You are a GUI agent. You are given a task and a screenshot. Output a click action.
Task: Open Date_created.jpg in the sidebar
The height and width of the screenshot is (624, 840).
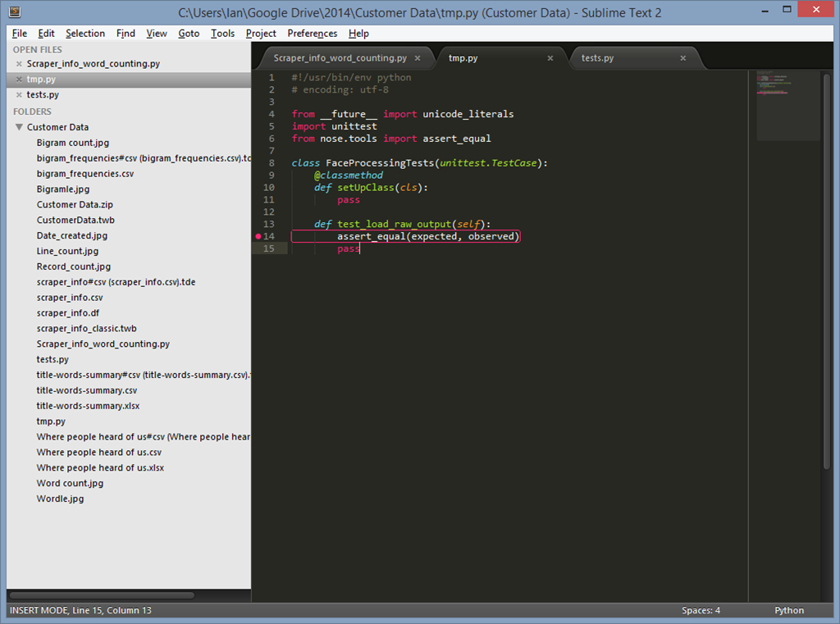[72, 235]
